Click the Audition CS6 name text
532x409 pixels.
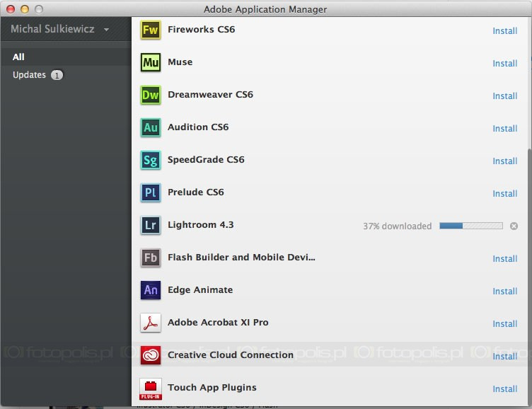[x=198, y=127]
